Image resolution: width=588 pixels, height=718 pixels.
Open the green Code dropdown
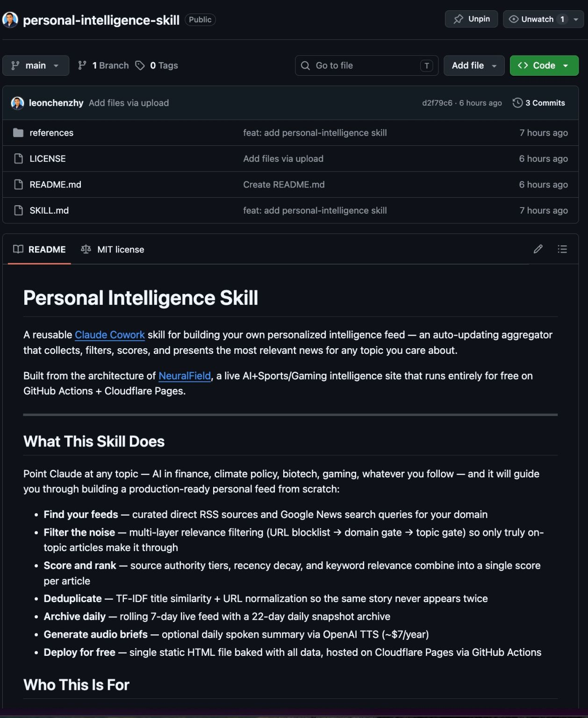[x=544, y=65]
